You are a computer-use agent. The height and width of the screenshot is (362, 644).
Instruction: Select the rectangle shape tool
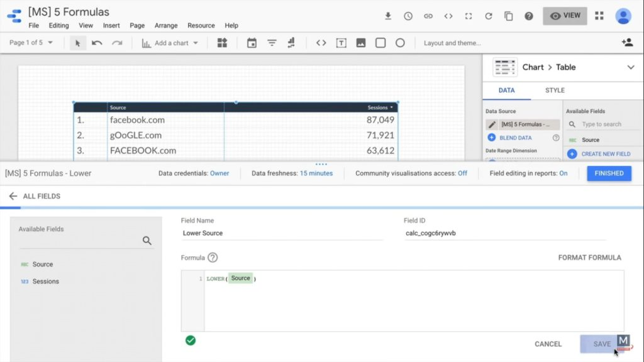(380, 43)
